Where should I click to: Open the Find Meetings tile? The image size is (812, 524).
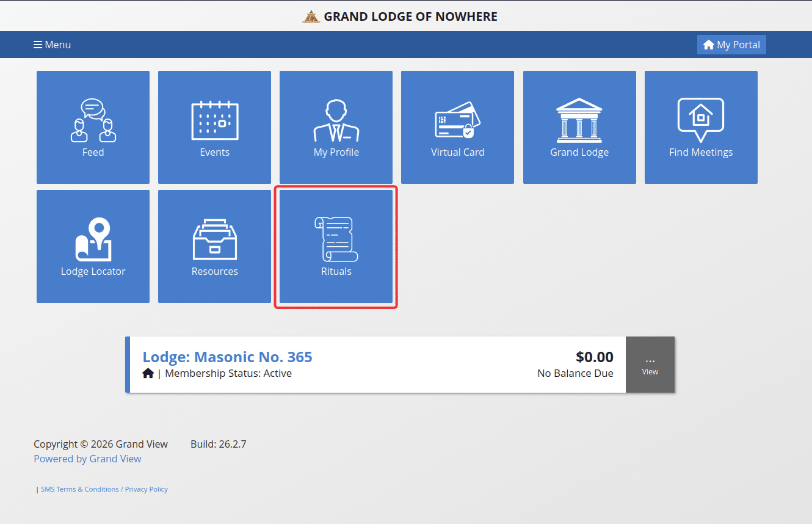pos(701,127)
